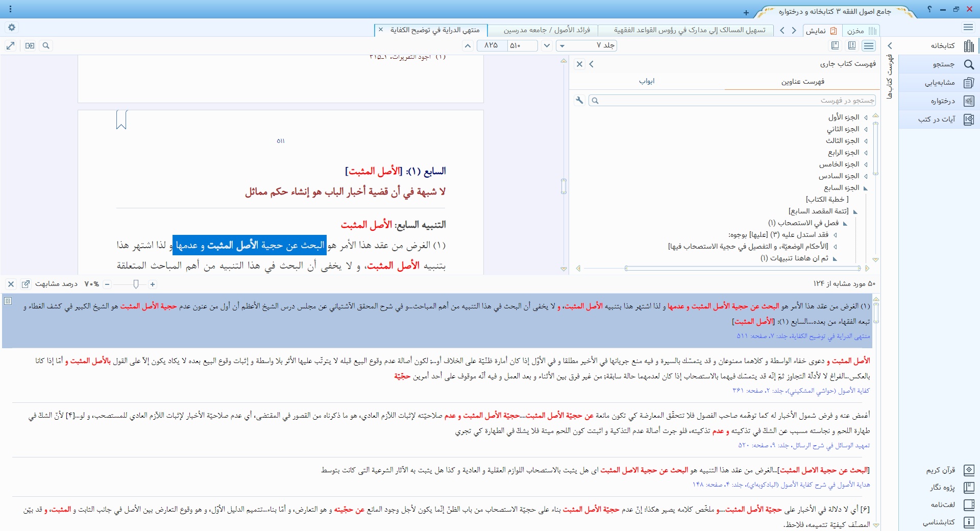Collapse the index panel with chevron
980x531 pixels.
[x=592, y=64]
